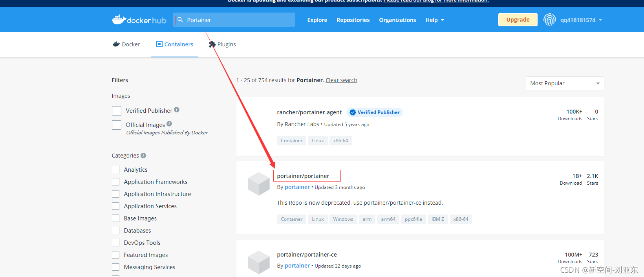Toggle Application Services checkbox

115,206
